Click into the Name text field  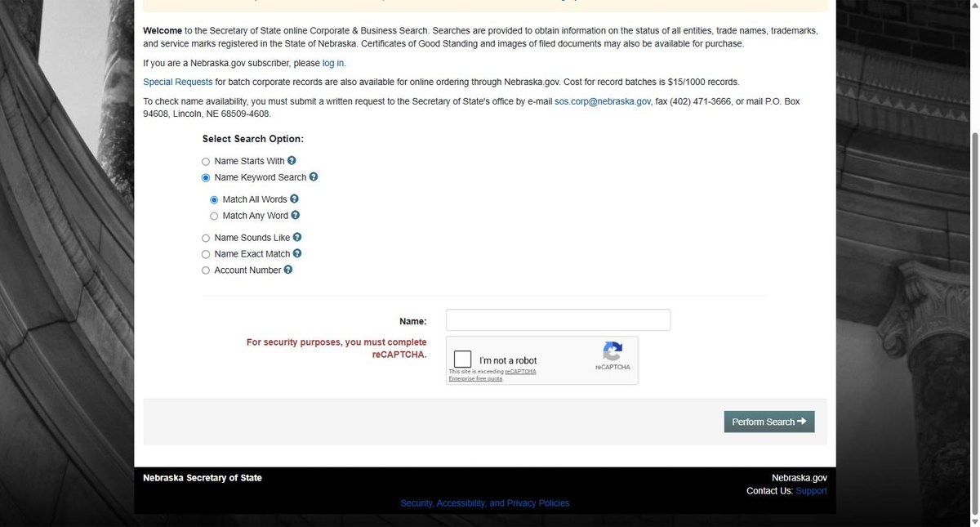(558, 320)
